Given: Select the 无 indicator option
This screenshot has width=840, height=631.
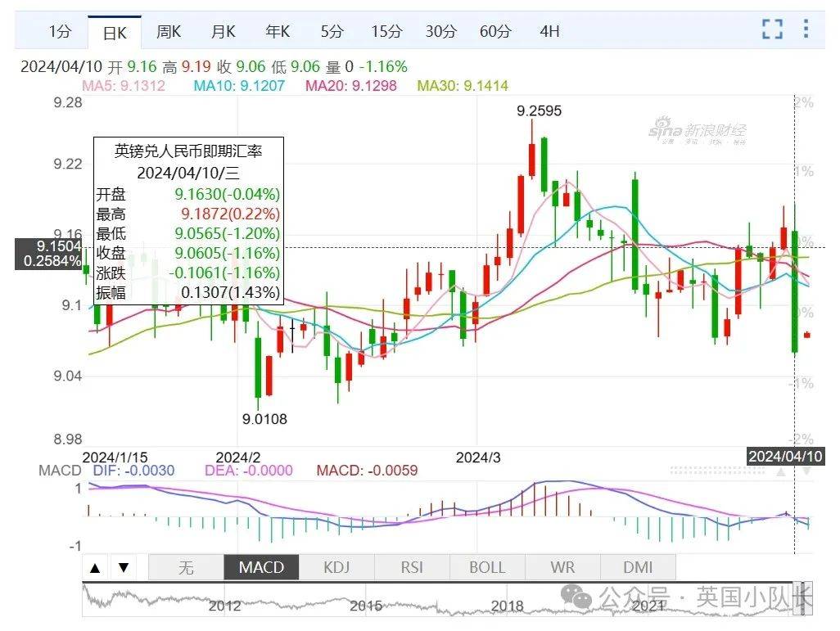Looking at the screenshot, I should [x=186, y=567].
